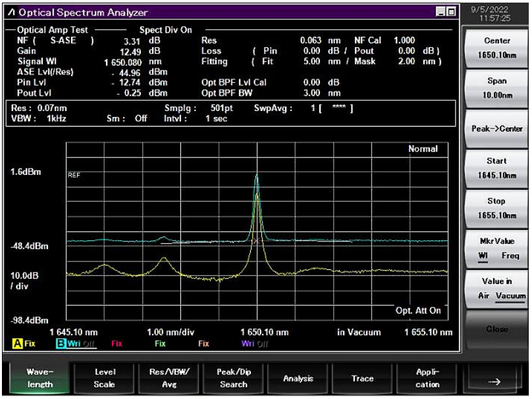Click the signal peak marker on graph
The height and width of the screenshot is (399, 532).
(257, 241)
